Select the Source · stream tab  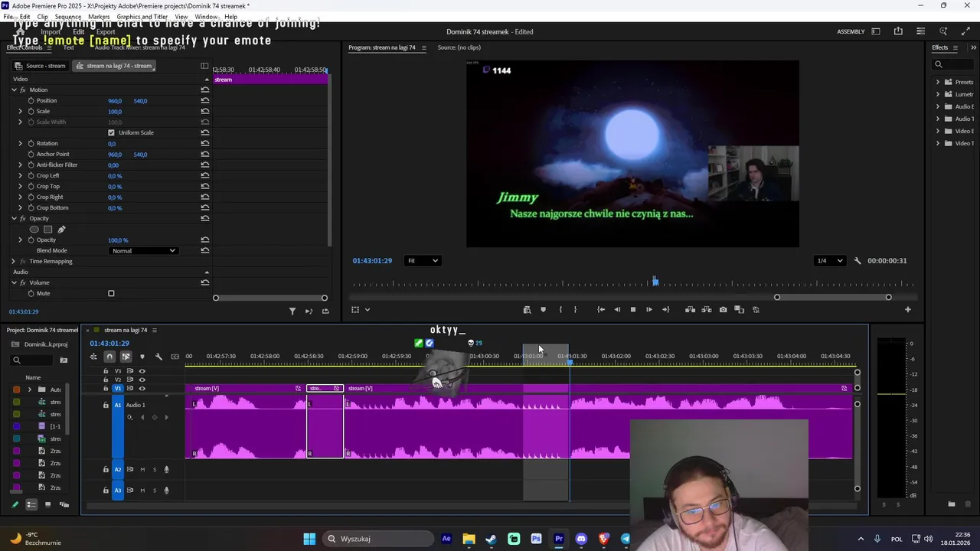(x=41, y=66)
